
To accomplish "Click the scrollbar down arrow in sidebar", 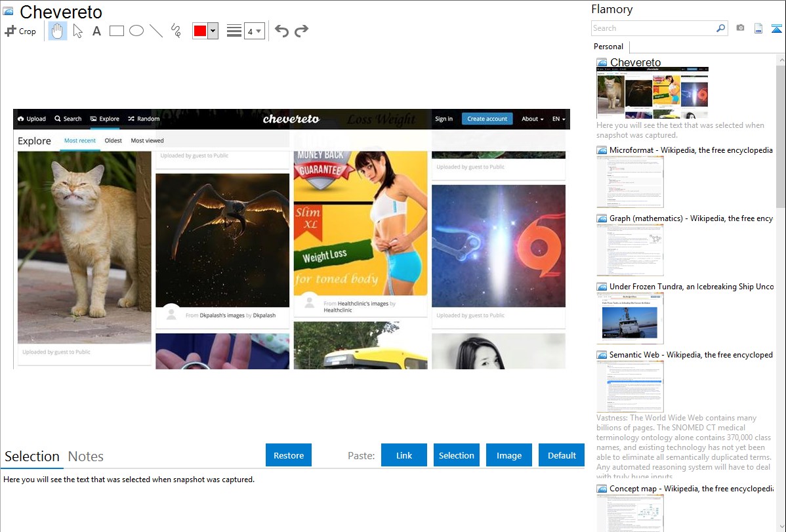I will click(781, 527).
